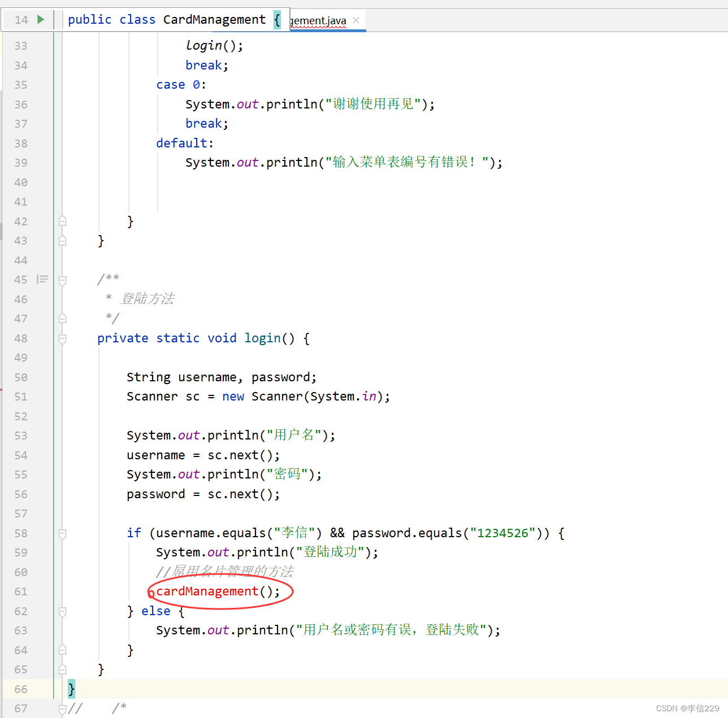728x718 pixels.
Task: Click the '} else {' line
Action: click(156, 611)
